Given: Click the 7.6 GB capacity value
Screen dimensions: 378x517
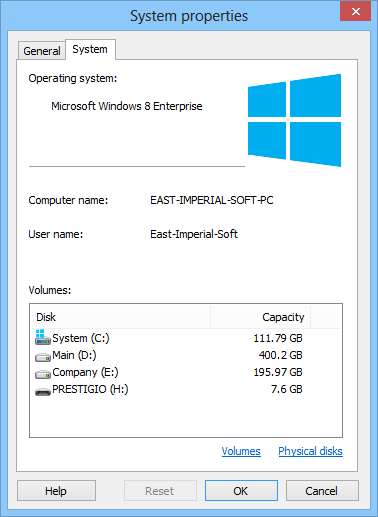Looking at the screenshot, I should point(286,389).
